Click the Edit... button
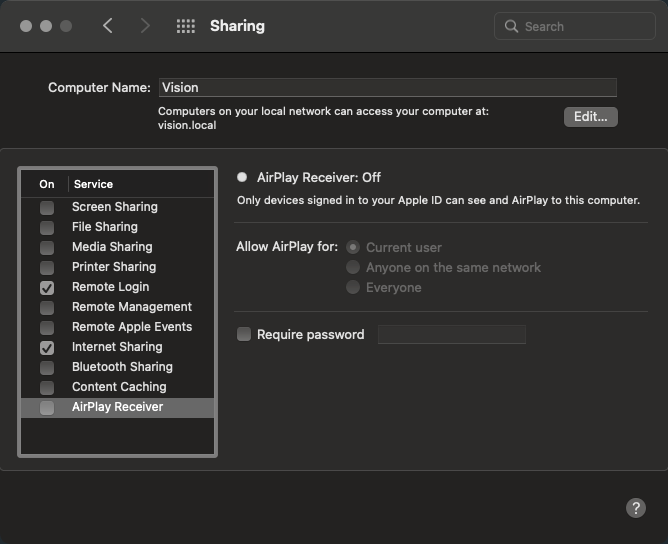Viewport: 668px width, 544px height. 590,117
